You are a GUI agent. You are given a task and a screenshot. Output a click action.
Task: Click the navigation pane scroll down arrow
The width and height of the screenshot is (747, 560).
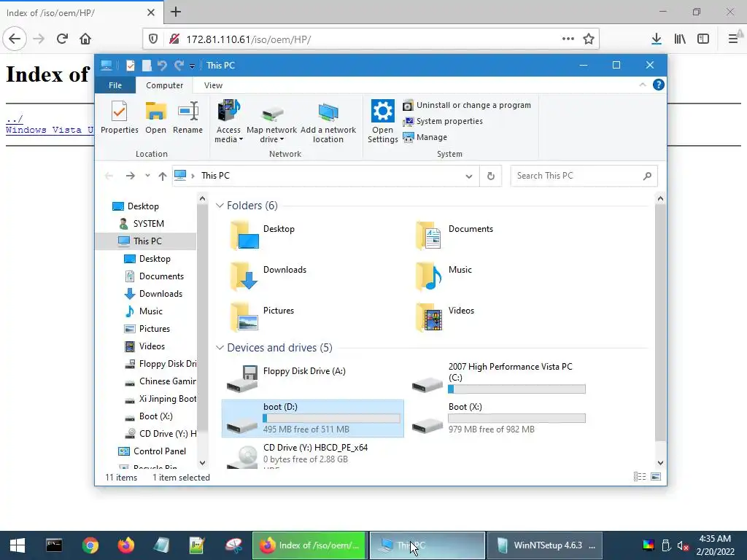pos(202,462)
